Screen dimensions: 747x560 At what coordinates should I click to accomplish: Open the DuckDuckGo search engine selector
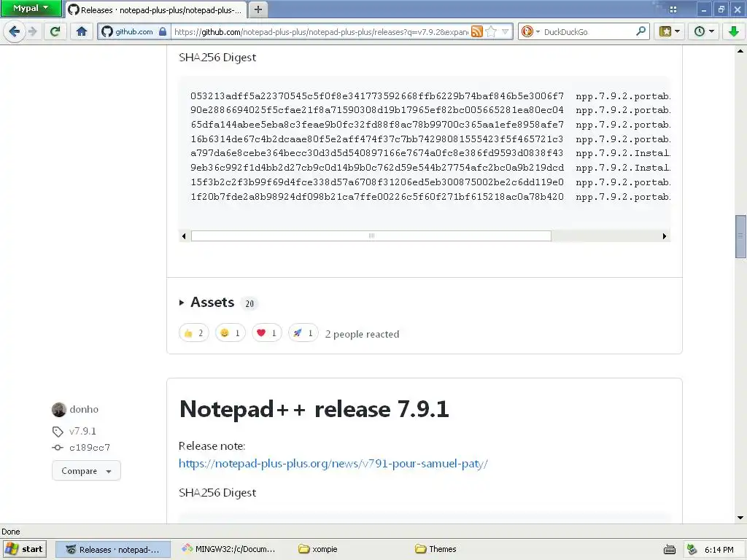[x=530, y=31]
